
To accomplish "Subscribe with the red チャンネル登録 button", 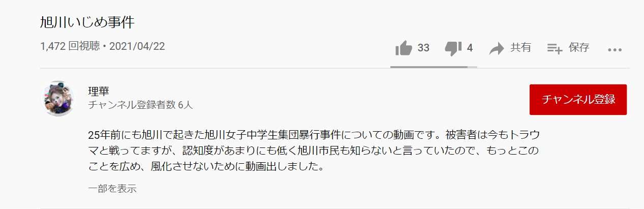I will [578, 100].
